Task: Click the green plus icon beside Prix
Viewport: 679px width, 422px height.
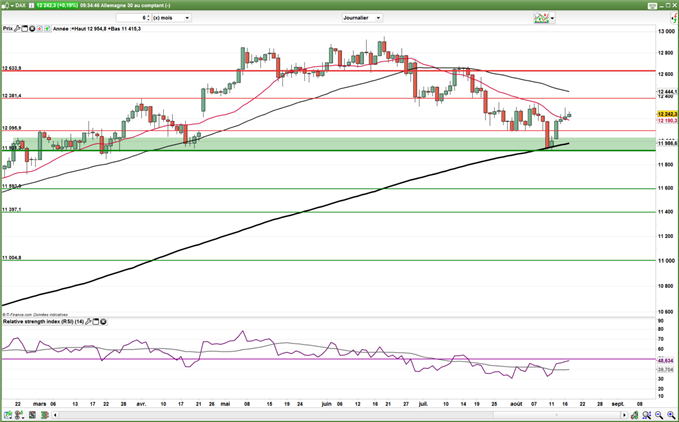Action: coord(47,29)
